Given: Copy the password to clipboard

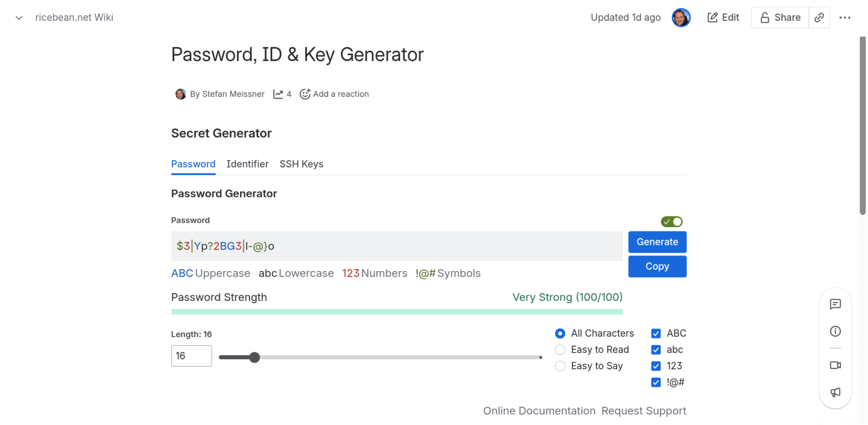Looking at the screenshot, I should 657,266.
